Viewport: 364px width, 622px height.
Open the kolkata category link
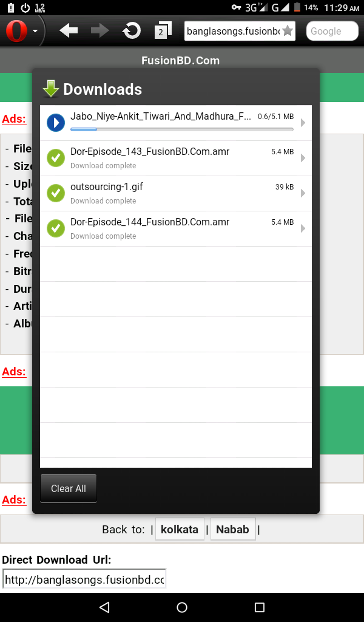[180, 529]
